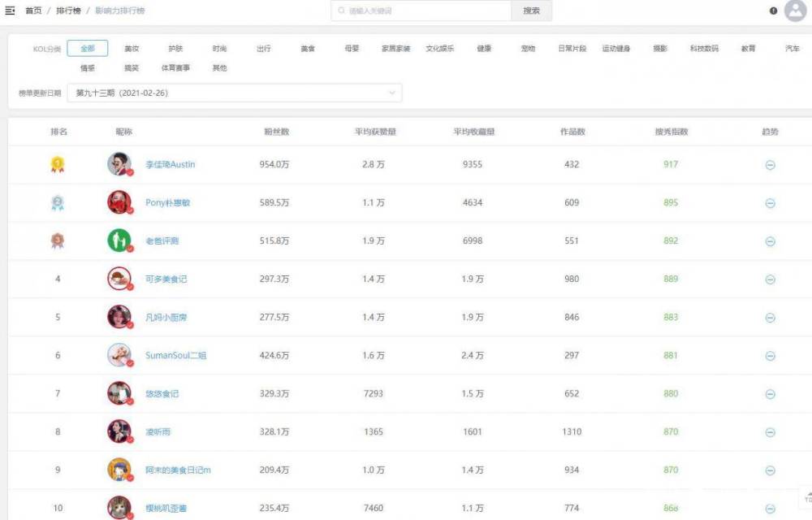The width and height of the screenshot is (812, 520).
Task: Click the trend icon for rank 8 row
Action: 770,432
